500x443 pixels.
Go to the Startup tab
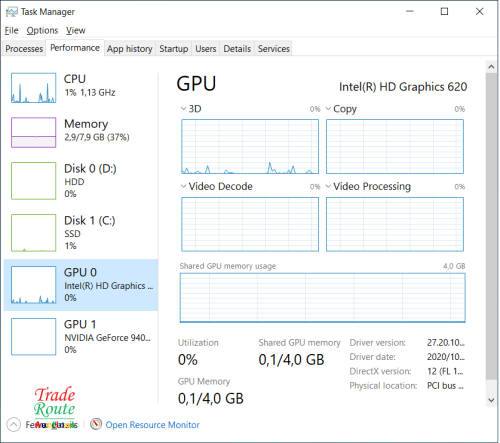point(173,49)
